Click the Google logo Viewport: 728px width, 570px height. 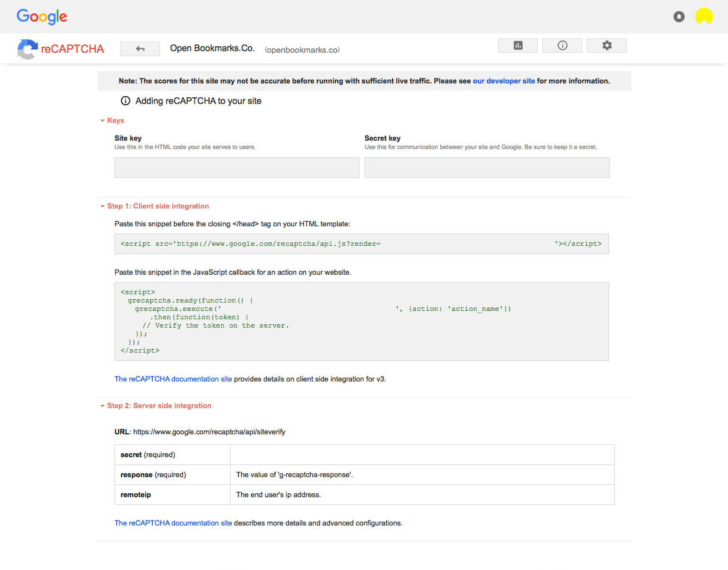42,17
